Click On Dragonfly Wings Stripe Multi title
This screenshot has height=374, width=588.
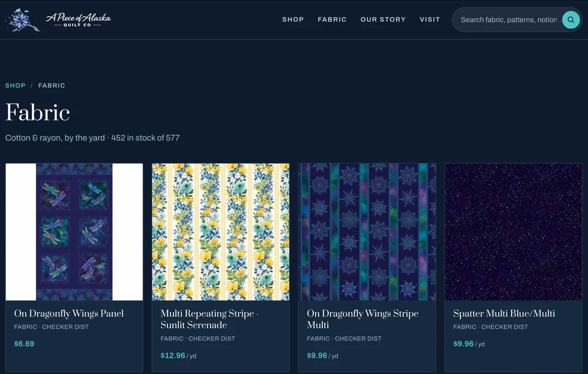(x=363, y=319)
